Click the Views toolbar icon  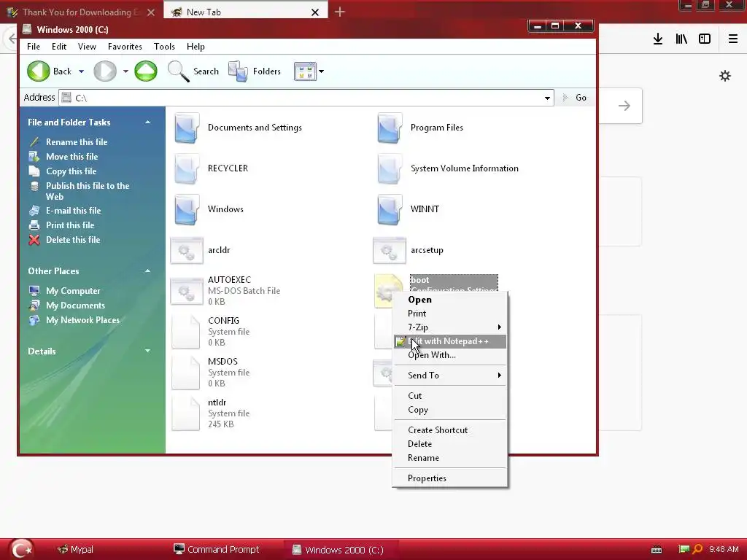click(x=305, y=71)
